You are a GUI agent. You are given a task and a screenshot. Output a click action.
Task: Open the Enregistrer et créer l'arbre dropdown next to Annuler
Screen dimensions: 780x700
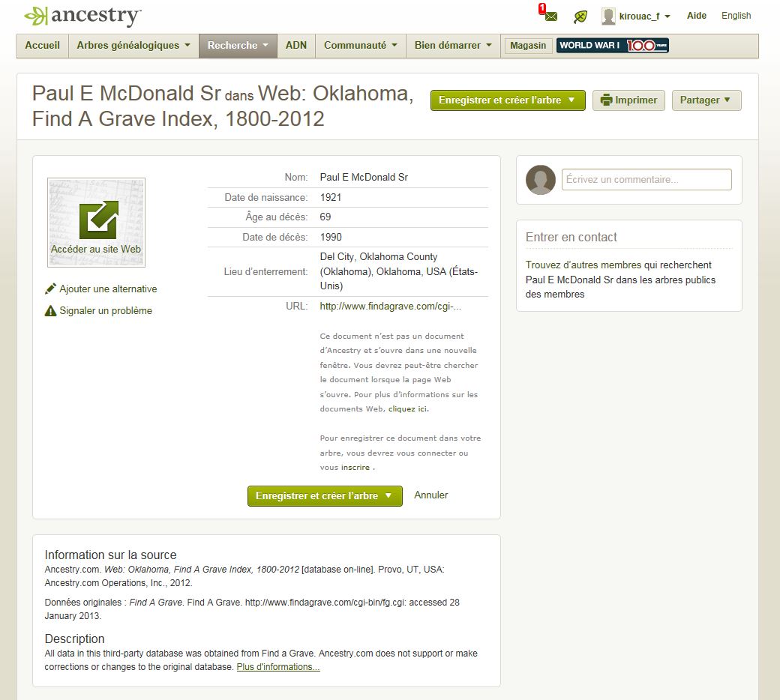(x=325, y=495)
